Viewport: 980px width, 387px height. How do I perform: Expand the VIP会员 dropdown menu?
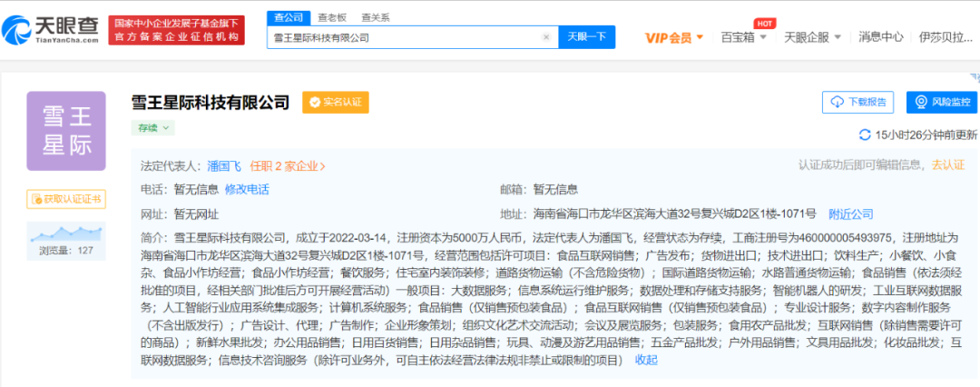point(673,37)
